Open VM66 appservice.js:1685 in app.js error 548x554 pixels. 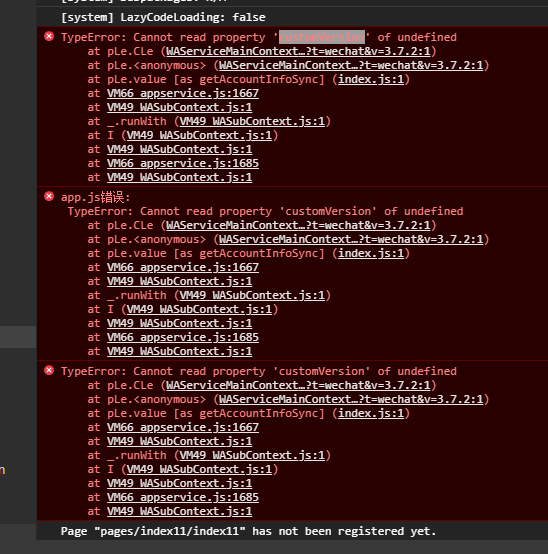(183, 337)
